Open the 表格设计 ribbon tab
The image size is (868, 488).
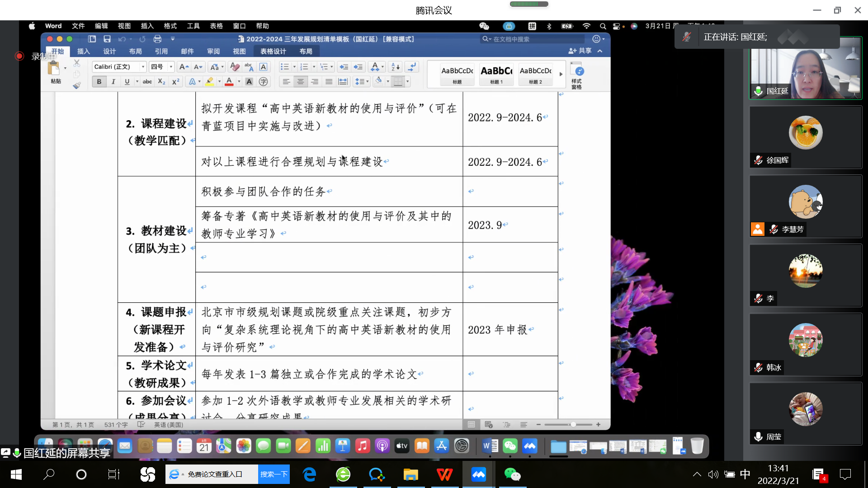click(273, 52)
